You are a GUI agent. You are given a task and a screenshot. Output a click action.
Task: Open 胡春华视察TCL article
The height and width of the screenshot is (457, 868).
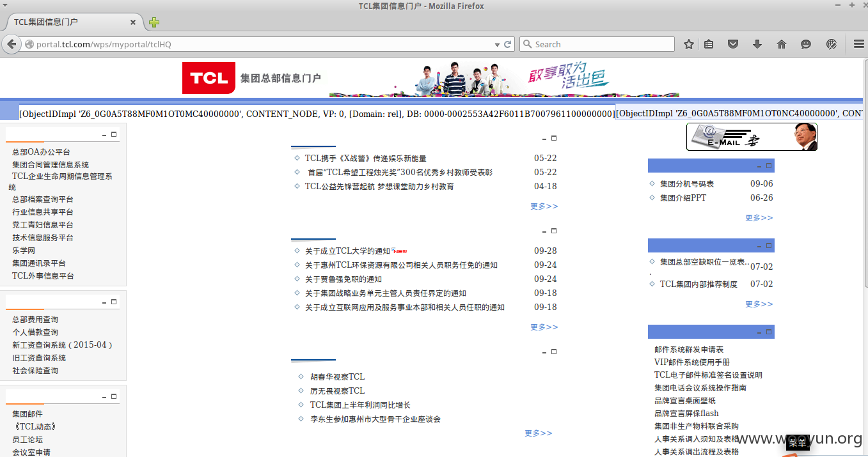(337, 377)
